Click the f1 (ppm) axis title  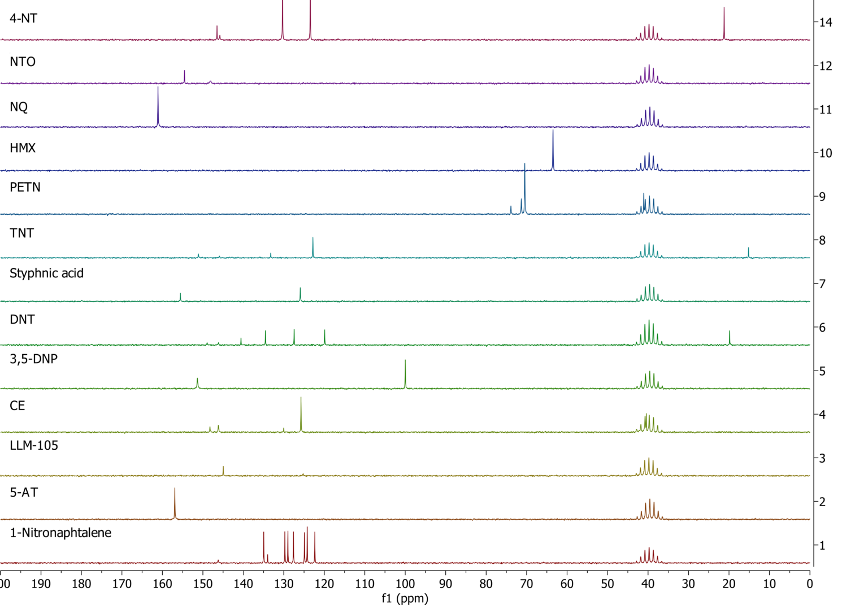point(405,597)
